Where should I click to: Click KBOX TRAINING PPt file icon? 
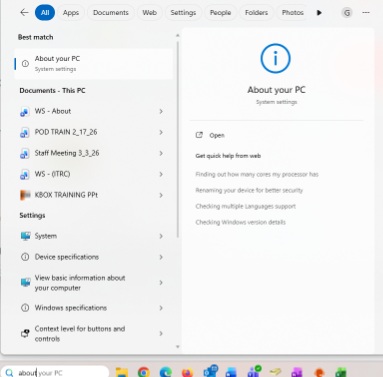[x=25, y=195]
